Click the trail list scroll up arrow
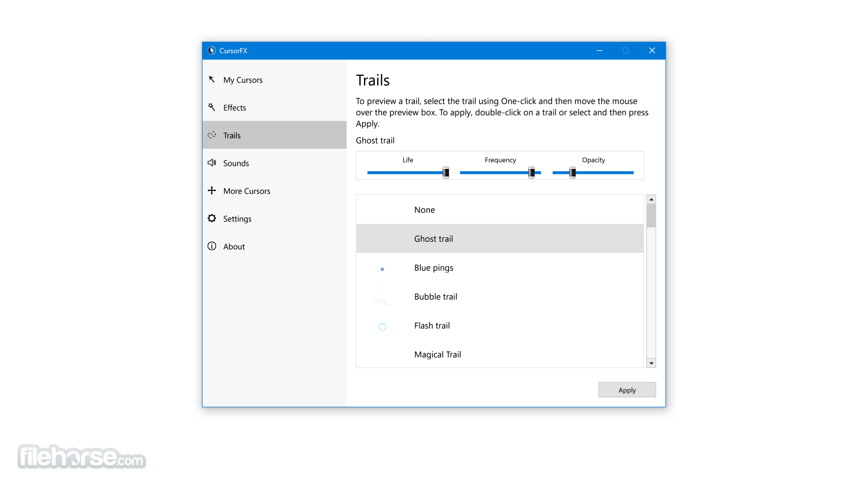 (652, 199)
